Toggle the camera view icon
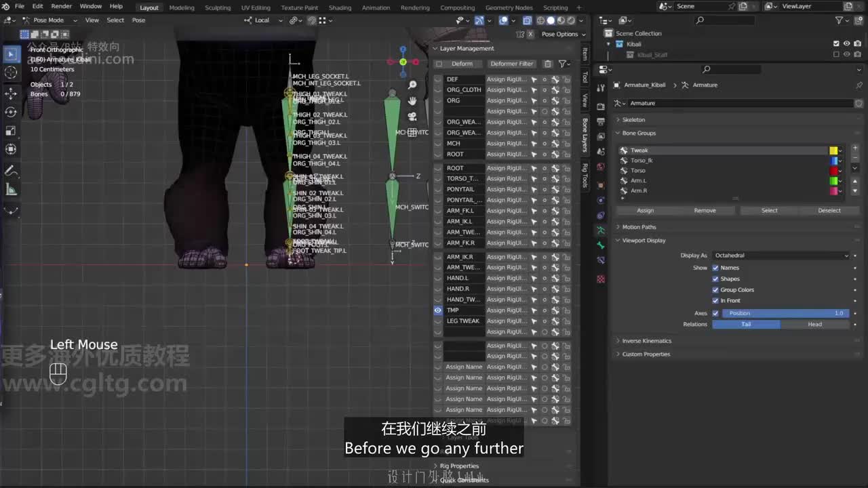Viewport: 868px width, 488px height. pos(412,117)
